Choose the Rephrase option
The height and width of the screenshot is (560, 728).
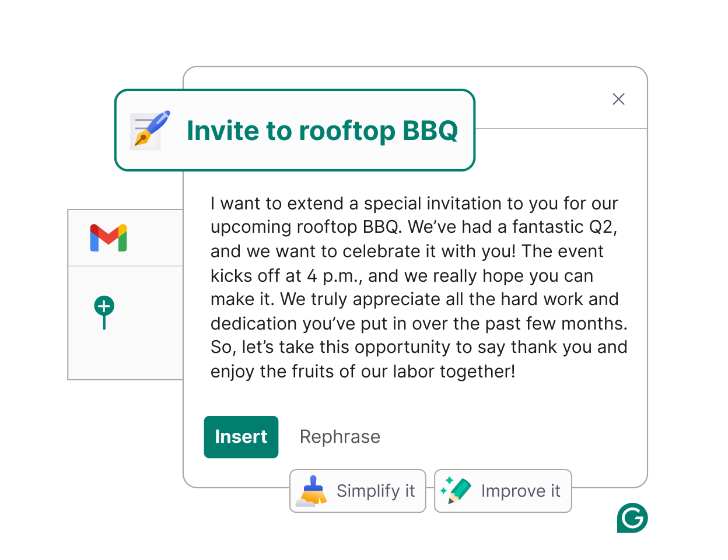click(340, 437)
